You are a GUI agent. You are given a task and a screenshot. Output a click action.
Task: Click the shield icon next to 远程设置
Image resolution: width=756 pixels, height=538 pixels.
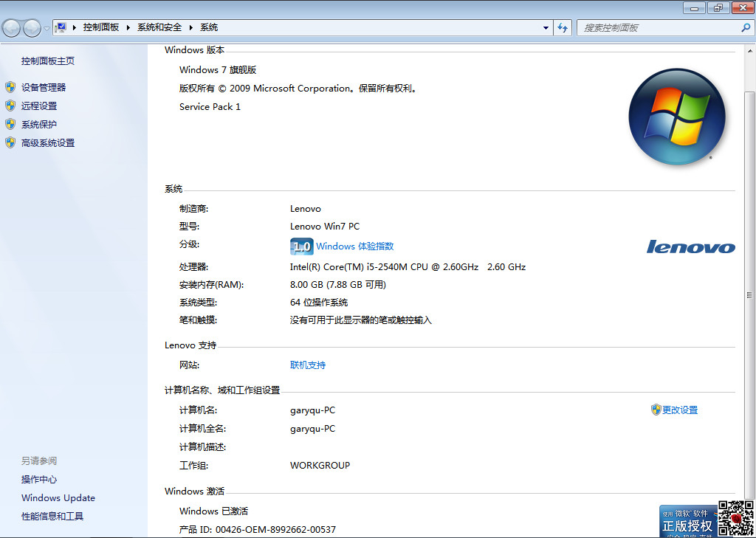[10, 106]
